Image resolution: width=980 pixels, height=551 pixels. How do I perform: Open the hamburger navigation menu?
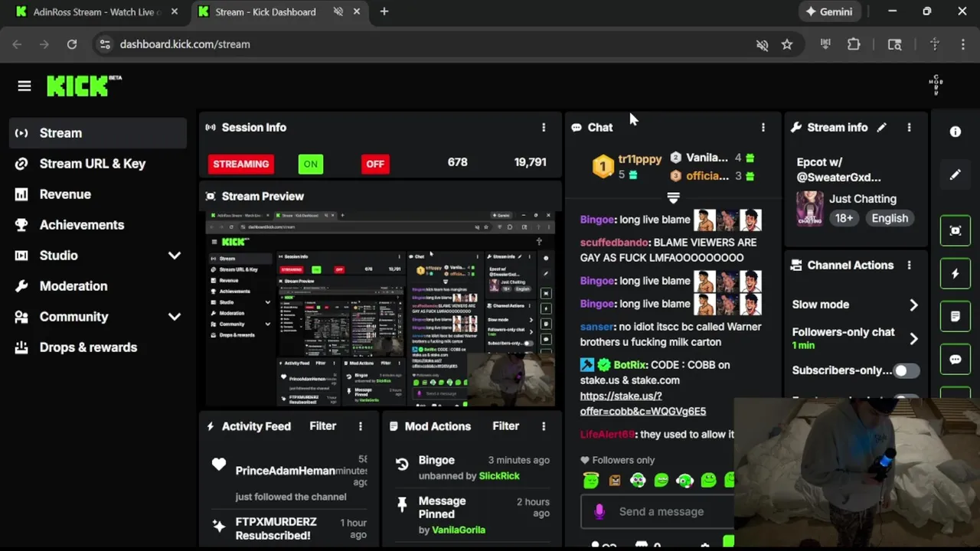coord(24,86)
